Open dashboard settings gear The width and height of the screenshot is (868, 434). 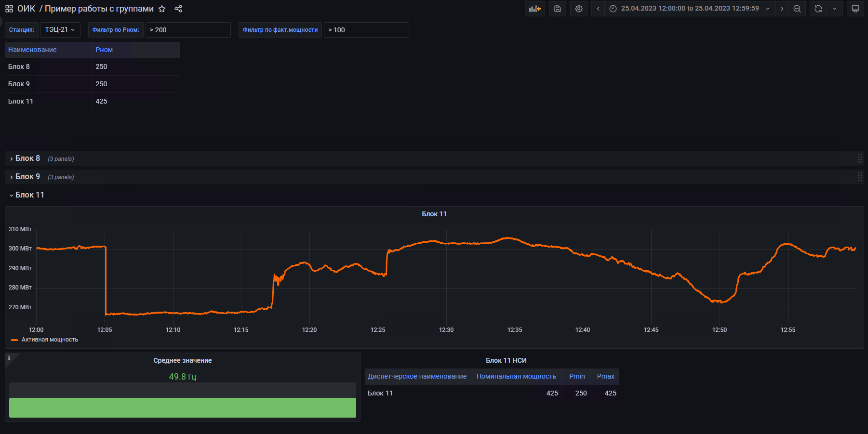click(578, 9)
